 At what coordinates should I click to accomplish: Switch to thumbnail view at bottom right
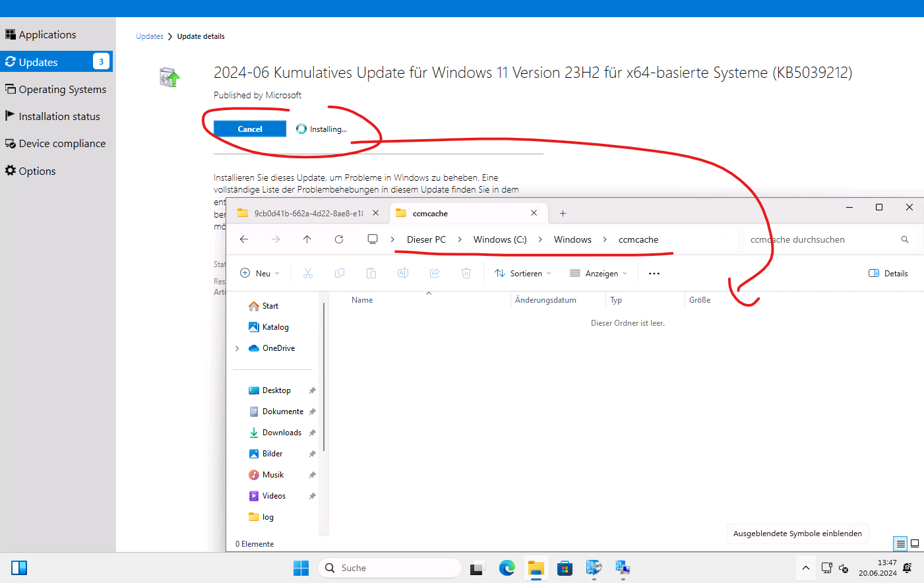point(915,543)
